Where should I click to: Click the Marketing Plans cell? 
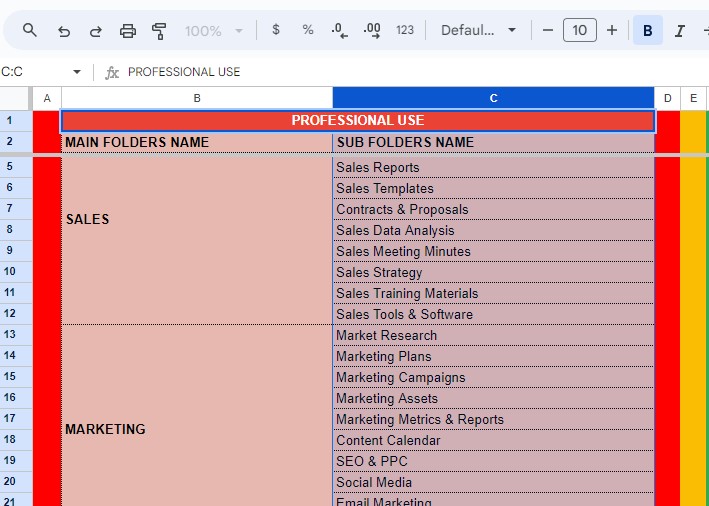(x=493, y=356)
